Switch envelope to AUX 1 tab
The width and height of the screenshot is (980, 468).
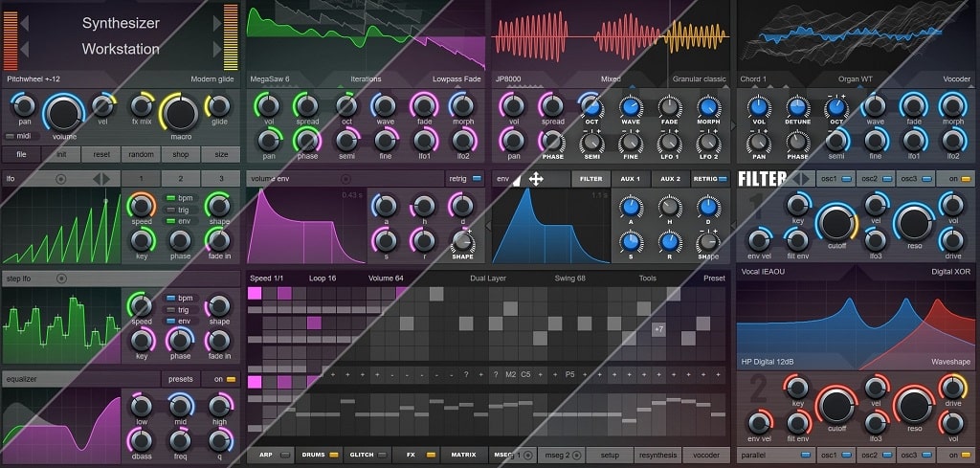point(631,179)
